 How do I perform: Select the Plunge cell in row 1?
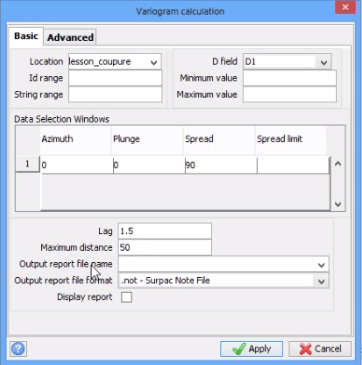pyautogui.click(x=149, y=165)
